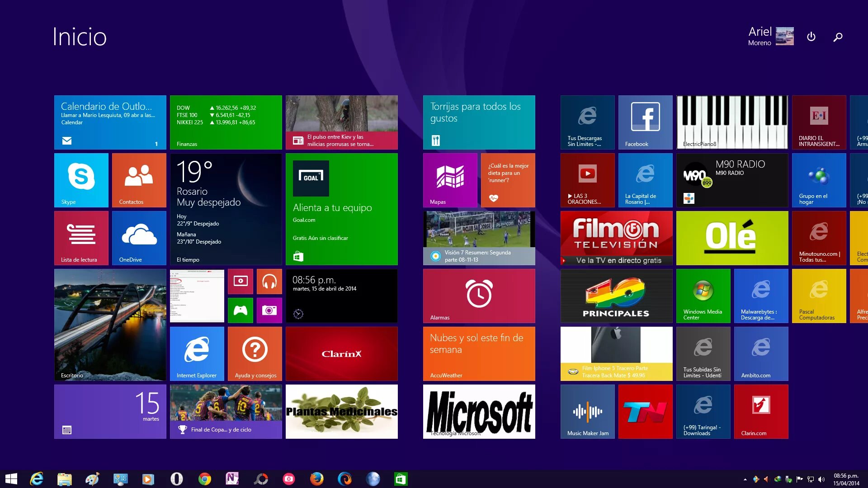Open Google Chrome from taskbar
868x488 pixels.
[x=205, y=479]
